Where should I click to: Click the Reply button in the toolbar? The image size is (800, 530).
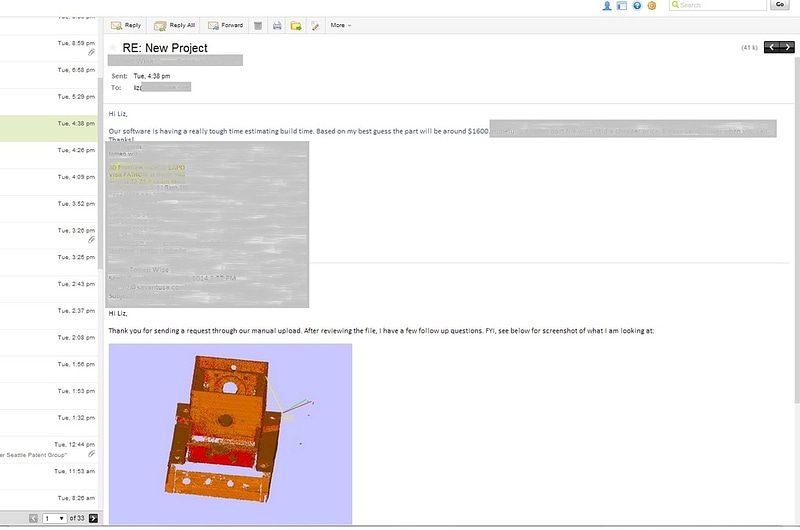[125, 25]
